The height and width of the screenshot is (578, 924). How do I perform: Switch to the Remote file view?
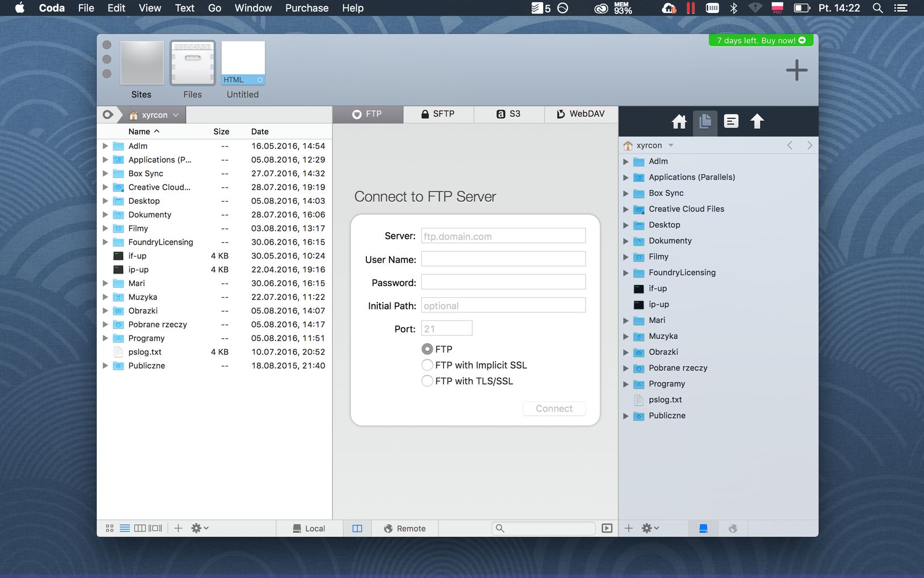(405, 529)
